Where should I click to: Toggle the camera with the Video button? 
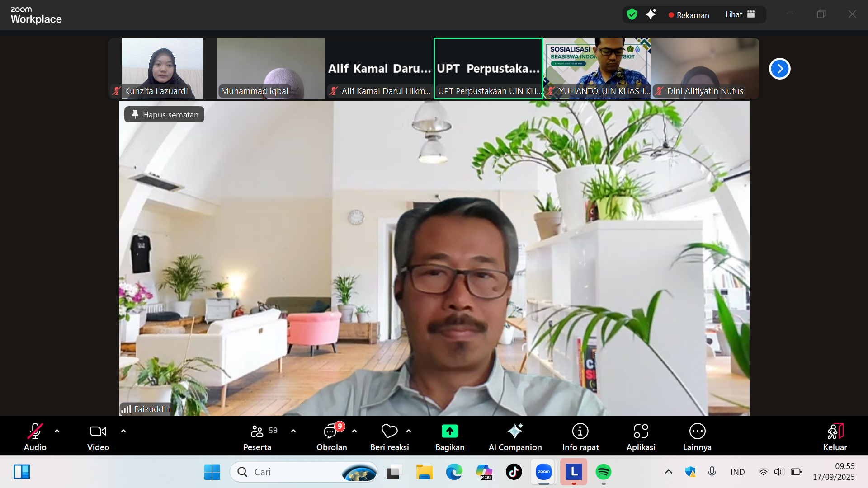pos(98,436)
